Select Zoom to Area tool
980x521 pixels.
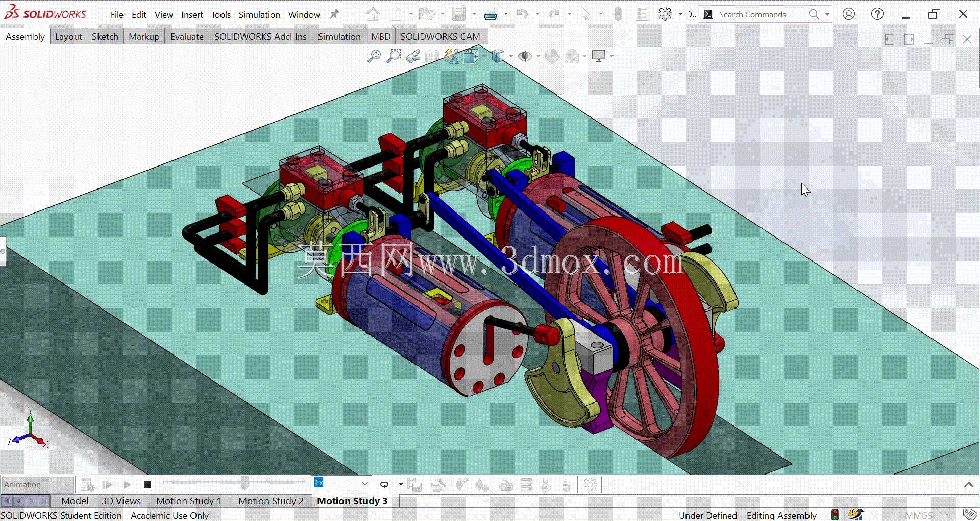click(393, 56)
